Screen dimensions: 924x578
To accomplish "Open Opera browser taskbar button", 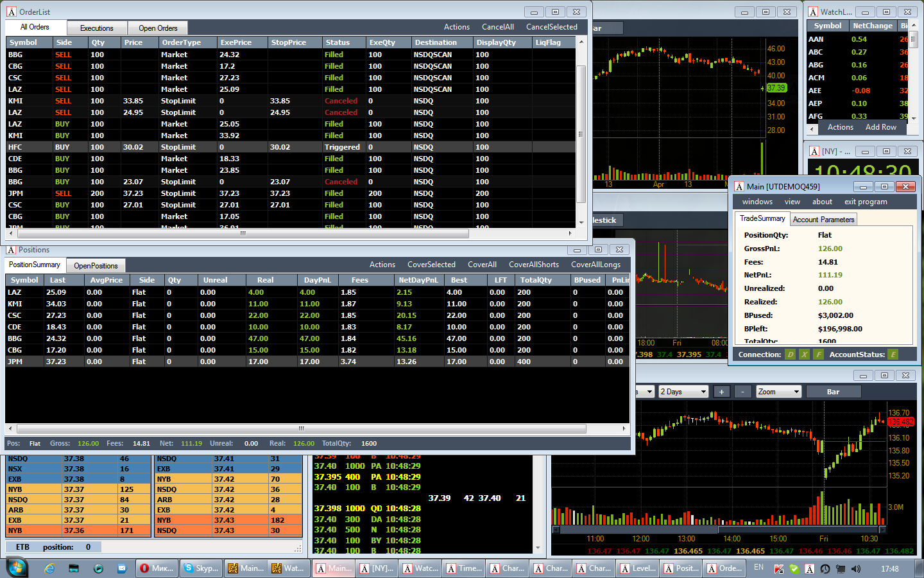I will tap(157, 568).
